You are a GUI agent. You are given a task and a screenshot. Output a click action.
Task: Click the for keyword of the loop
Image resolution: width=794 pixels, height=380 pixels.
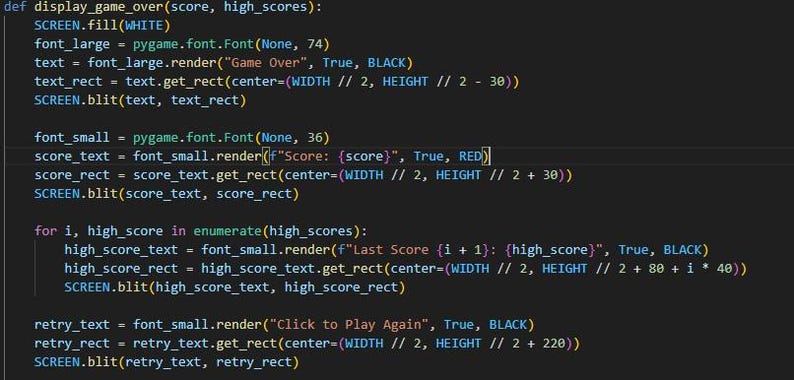[x=46, y=231]
